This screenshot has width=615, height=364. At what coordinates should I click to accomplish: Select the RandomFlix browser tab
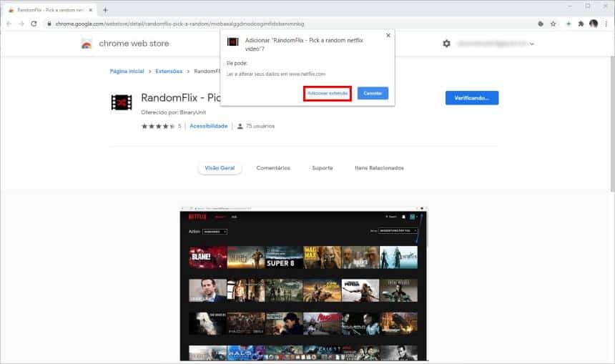(x=50, y=10)
